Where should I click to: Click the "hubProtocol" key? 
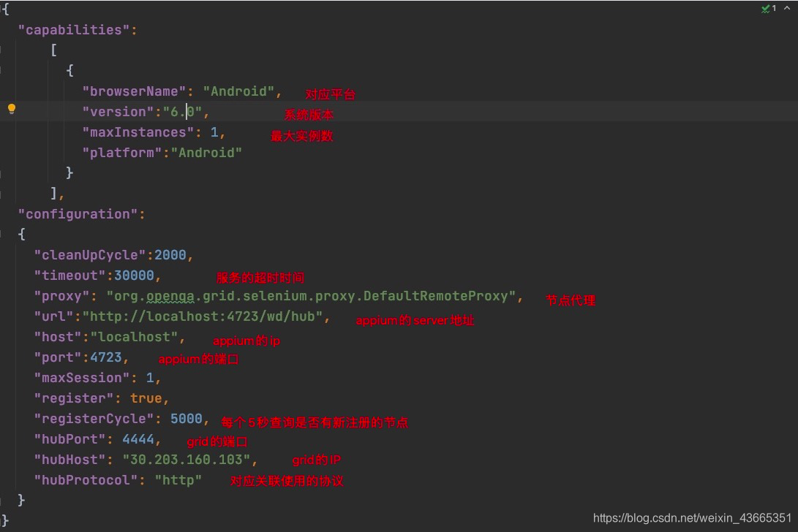point(86,480)
